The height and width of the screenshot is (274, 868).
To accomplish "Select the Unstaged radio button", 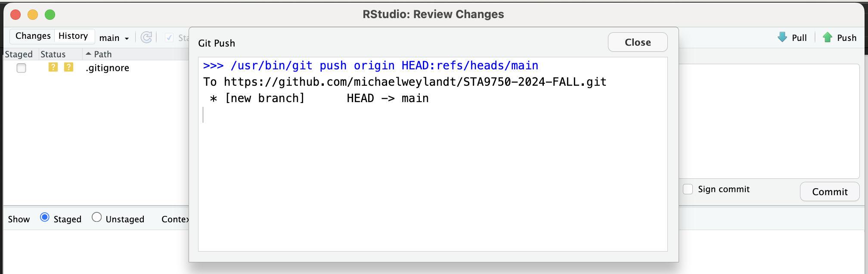I will [x=97, y=218].
